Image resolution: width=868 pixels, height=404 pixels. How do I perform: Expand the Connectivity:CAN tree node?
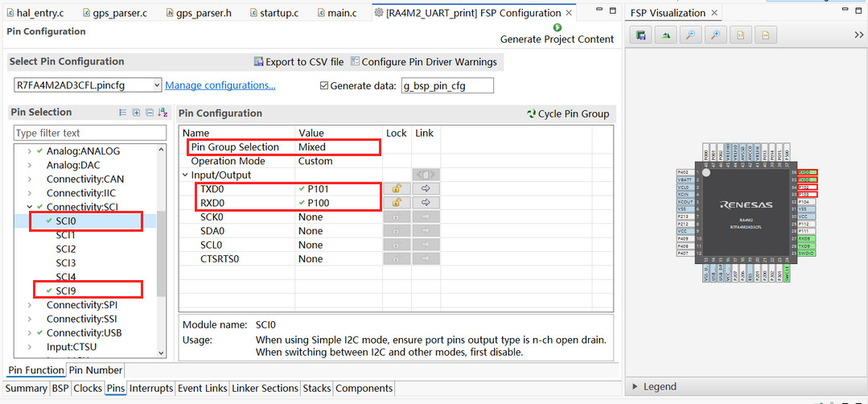(x=29, y=179)
